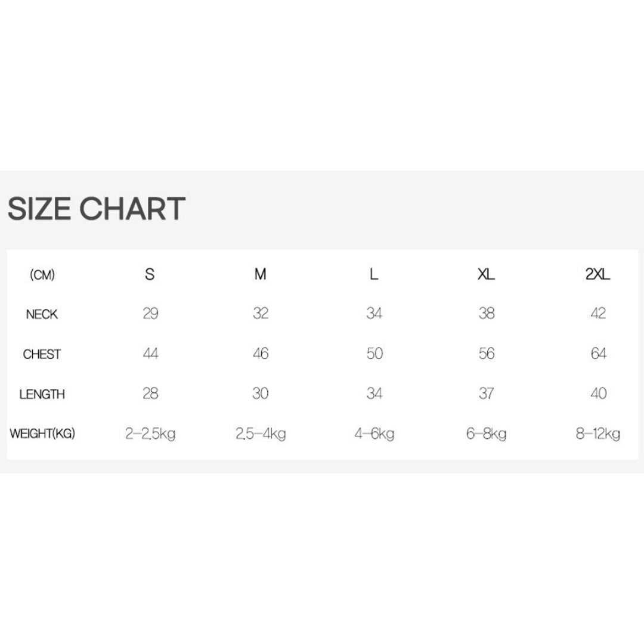The height and width of the screenshot is (644, 644).
Task: Select the 2XL size column header
Action: tap(597, 274)
